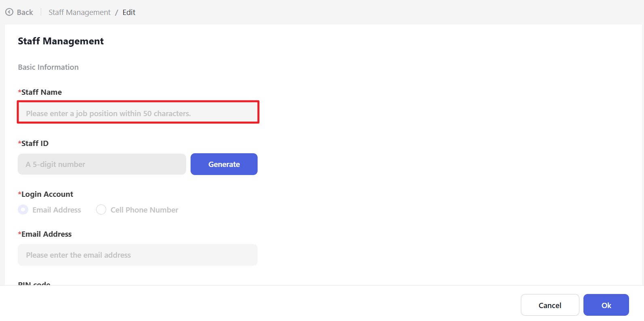
Task: Click the Login Account field label
Action: [47, 194]
